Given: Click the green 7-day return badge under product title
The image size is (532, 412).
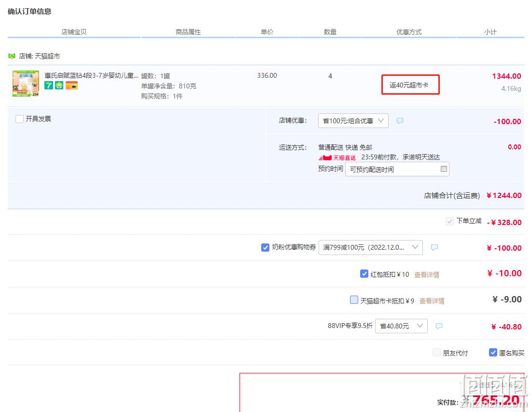Looking at the screenshot, I should (x=49, y=85).
